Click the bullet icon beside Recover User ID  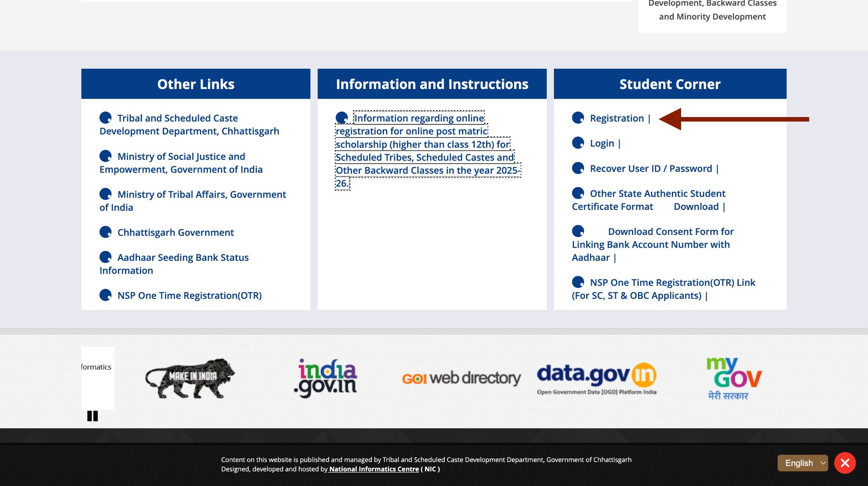point(578,168)
